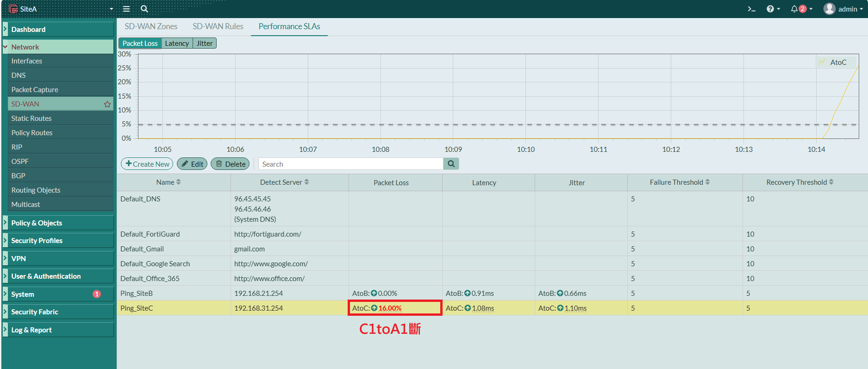This screenshot has width=868, height=369.
Task: Expand the Security Profiles section
Action: pyautogui.click(x=58, y=240)
